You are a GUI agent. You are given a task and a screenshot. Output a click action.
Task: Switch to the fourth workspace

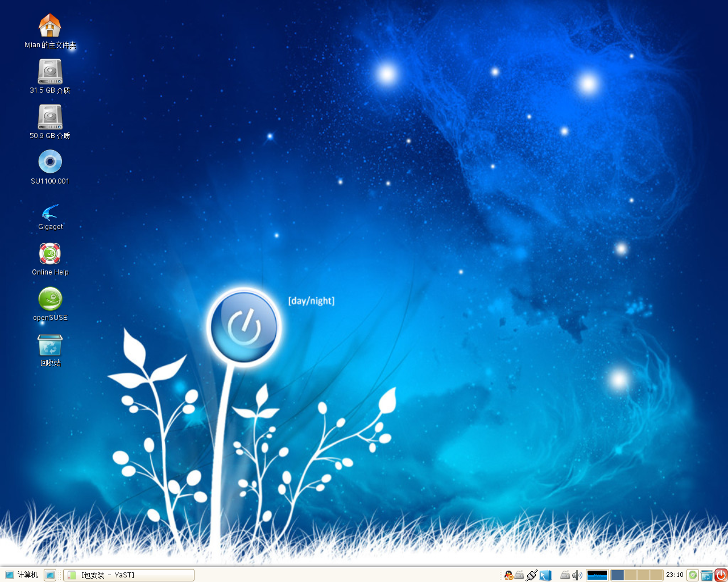tap(656, 575)
